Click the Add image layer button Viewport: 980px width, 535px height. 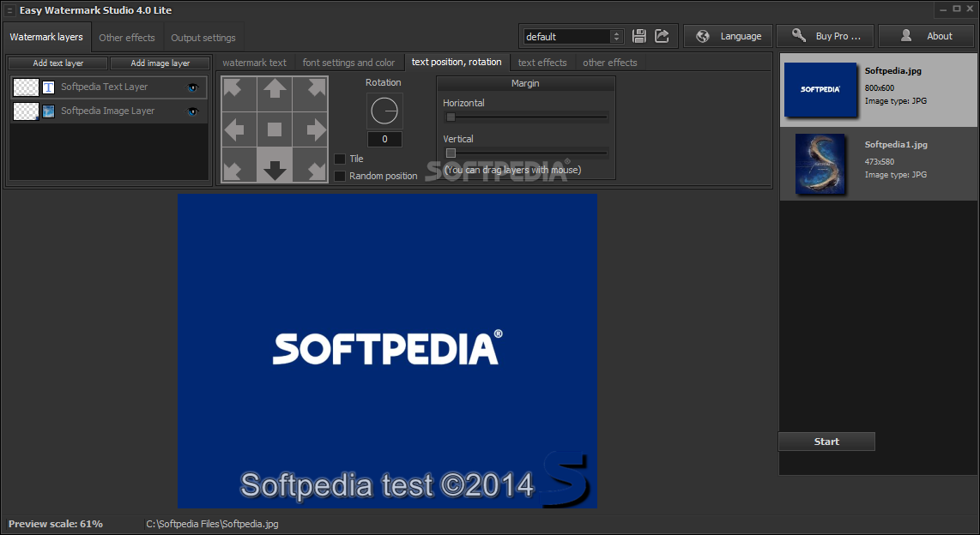pyautogui.click(x=160, y=63)
